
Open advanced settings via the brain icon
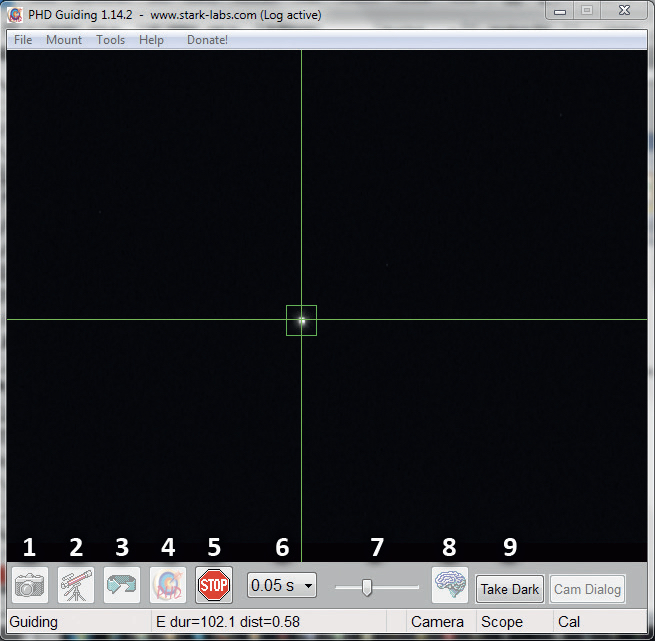449,585
